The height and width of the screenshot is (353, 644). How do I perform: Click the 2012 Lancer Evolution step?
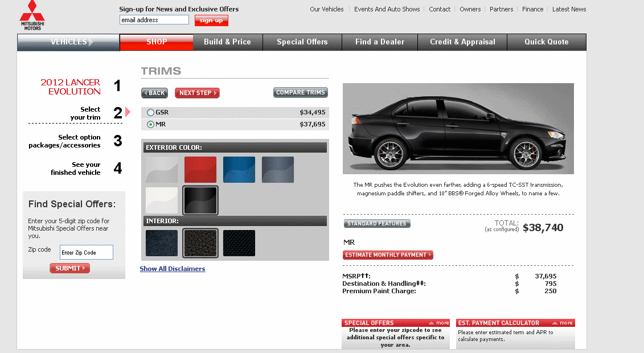tap(70, 87)
